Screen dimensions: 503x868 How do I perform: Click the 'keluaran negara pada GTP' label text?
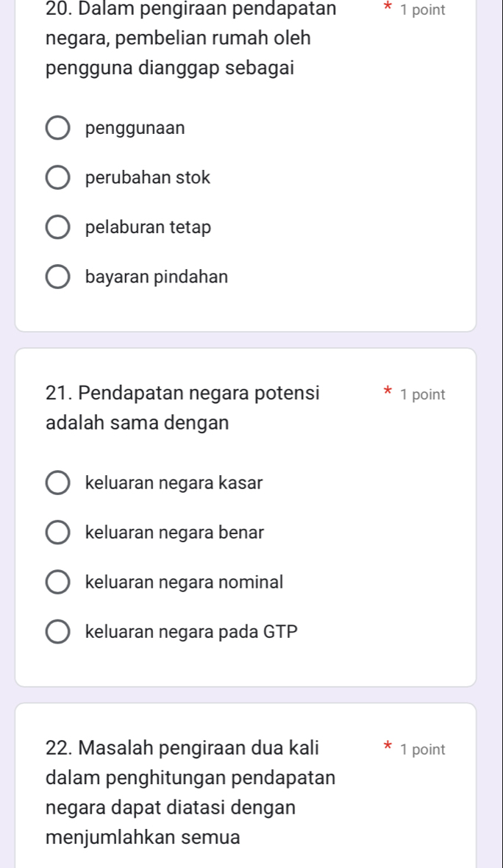pyautogui.click(x=191, y=632)
